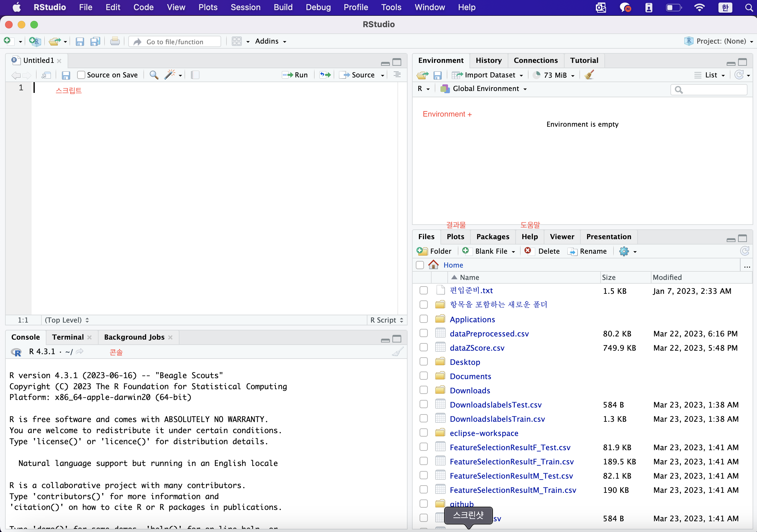Open the R Script file type selector
The image size is (757, 532).
(x=387, y=320)
